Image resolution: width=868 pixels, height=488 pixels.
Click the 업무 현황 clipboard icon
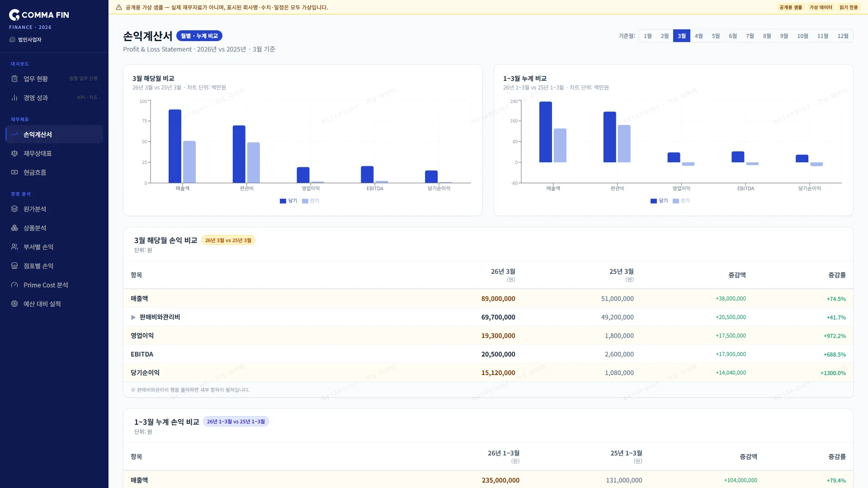point(14,79)
